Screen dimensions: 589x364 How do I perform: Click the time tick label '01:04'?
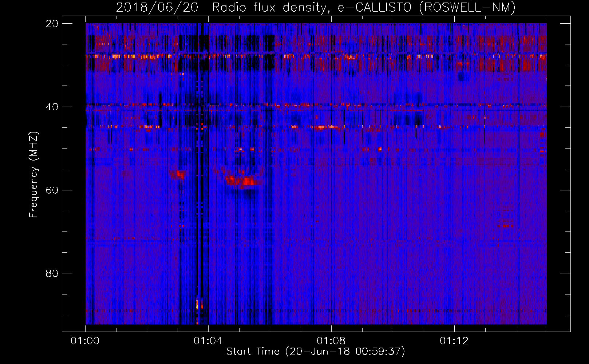208,341
